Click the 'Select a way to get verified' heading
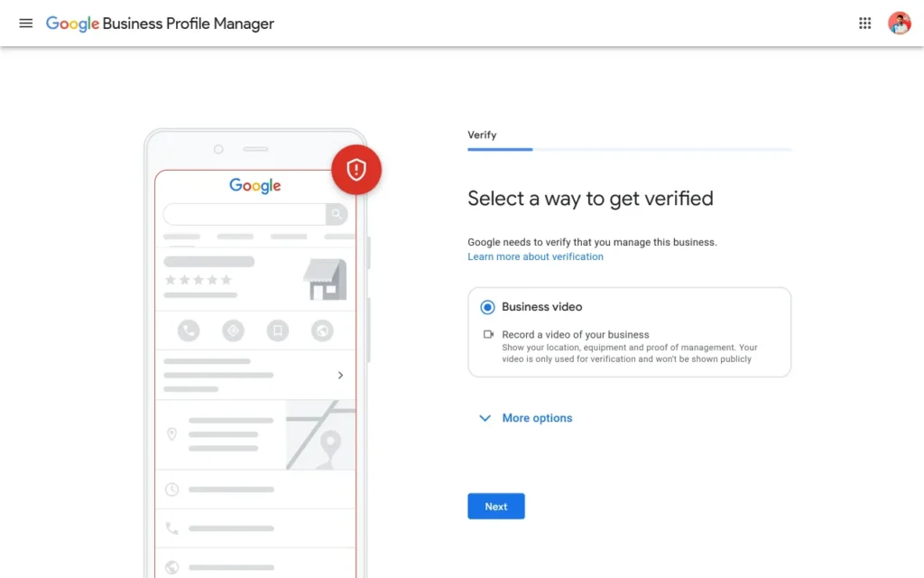Image resolution: width=924 pixels, height=578 pixels. pyautogui.click(x=590, y=198)
